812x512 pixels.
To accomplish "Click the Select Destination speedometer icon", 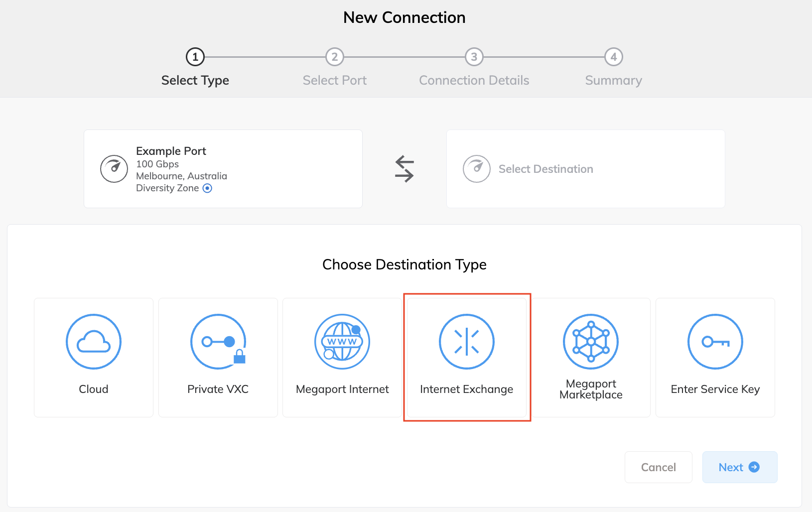I will point(477,169).
